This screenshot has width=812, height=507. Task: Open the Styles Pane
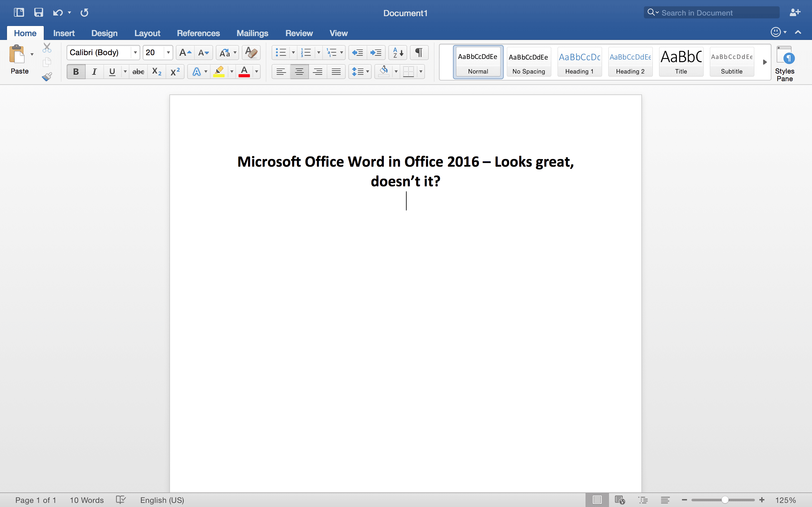784,64
